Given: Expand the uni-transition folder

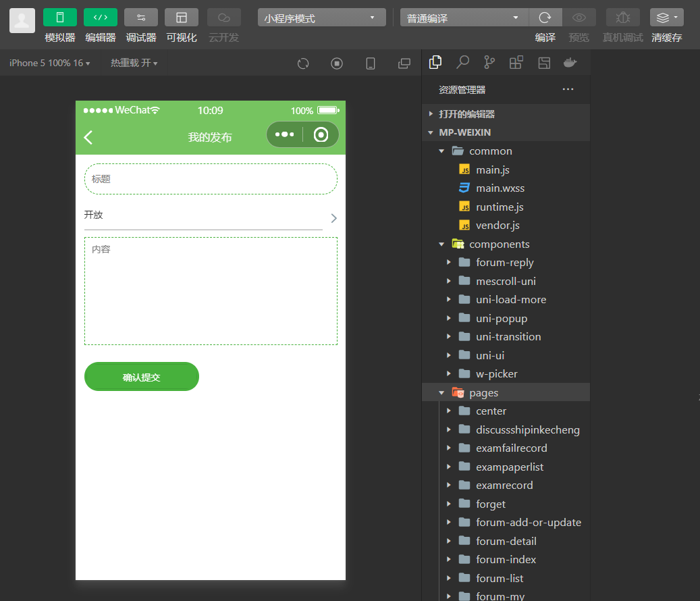Looking at the screenshot, I should click(x=506, y=336).
